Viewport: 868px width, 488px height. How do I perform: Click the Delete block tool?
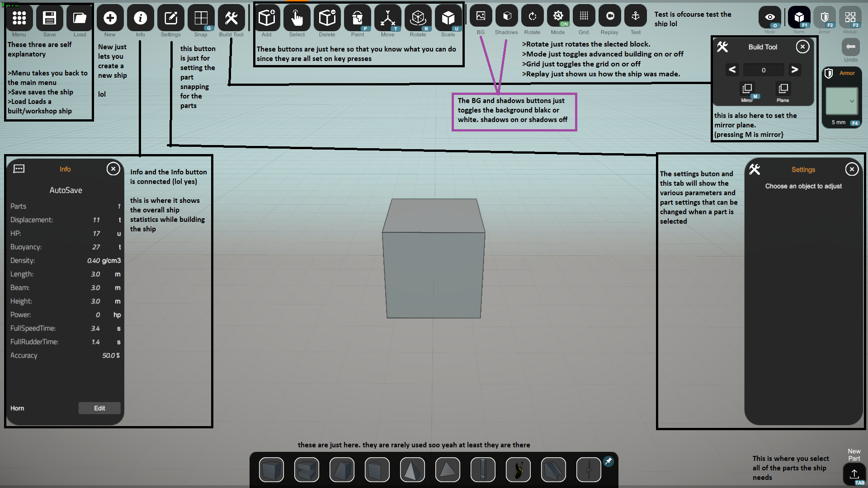327,18
